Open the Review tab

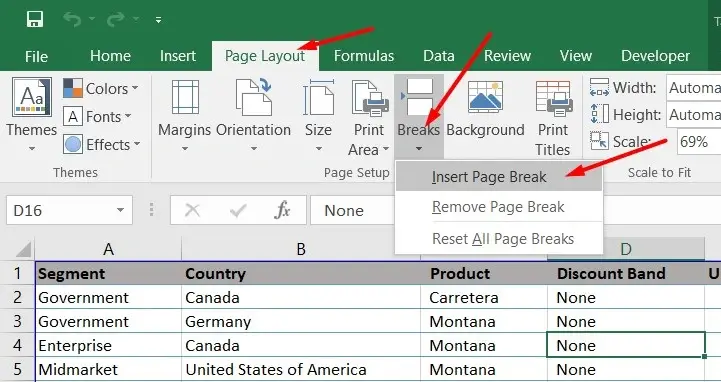click(x=507, y=56)
